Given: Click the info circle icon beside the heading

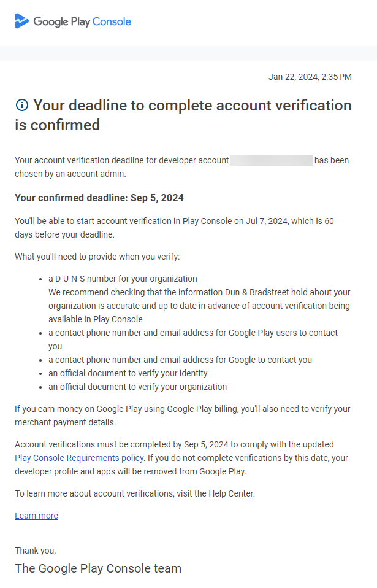Looking at the screenshot, I should pos(21,106).
